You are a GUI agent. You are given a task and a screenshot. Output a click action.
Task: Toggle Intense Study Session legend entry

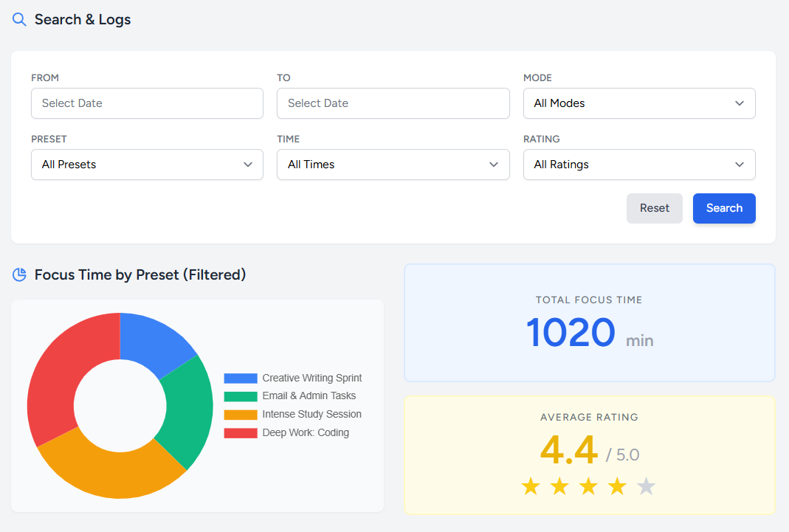click(x=311, y=415)
